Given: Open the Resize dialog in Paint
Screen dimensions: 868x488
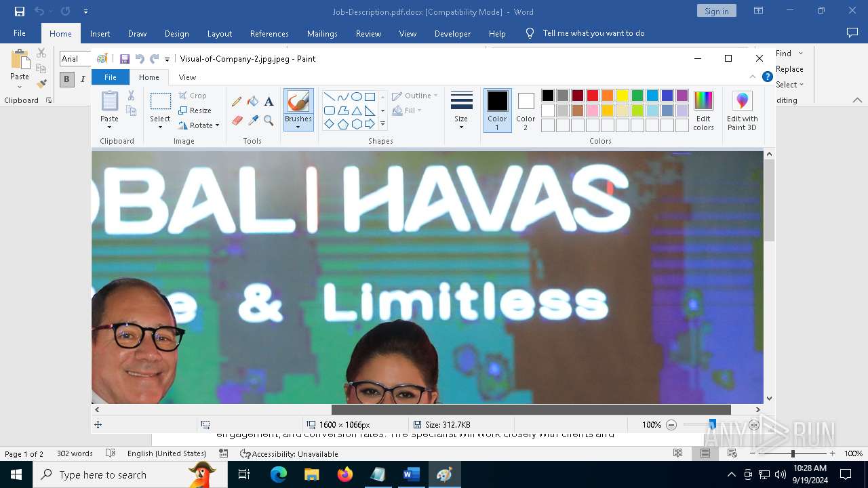Looking at the screenshot, I should (x=195, y=110).
